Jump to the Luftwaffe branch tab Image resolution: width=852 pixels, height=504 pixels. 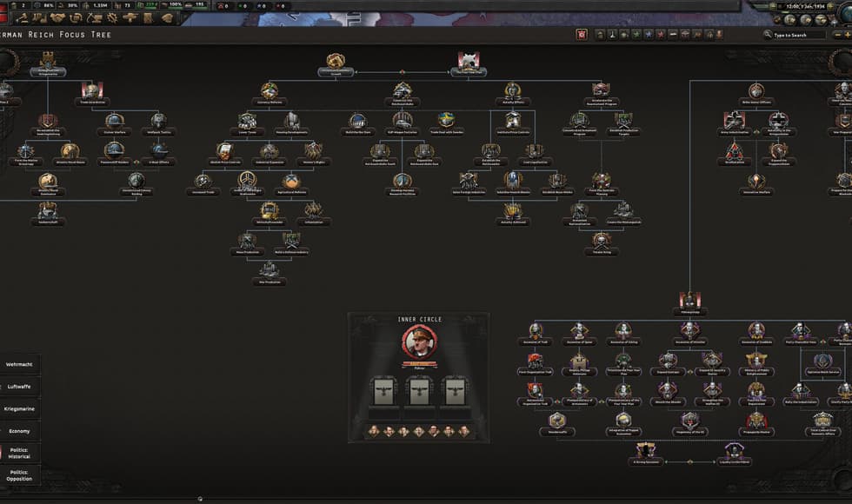point(19,387)
